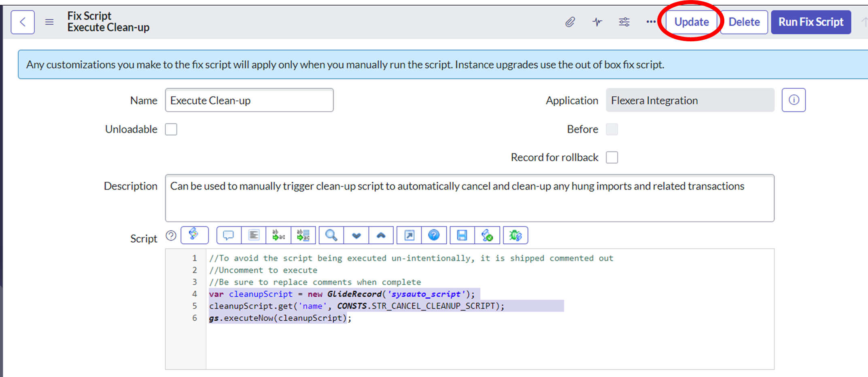
Task: Click the magnifier search icon in script toolbar
Action: 331,235
